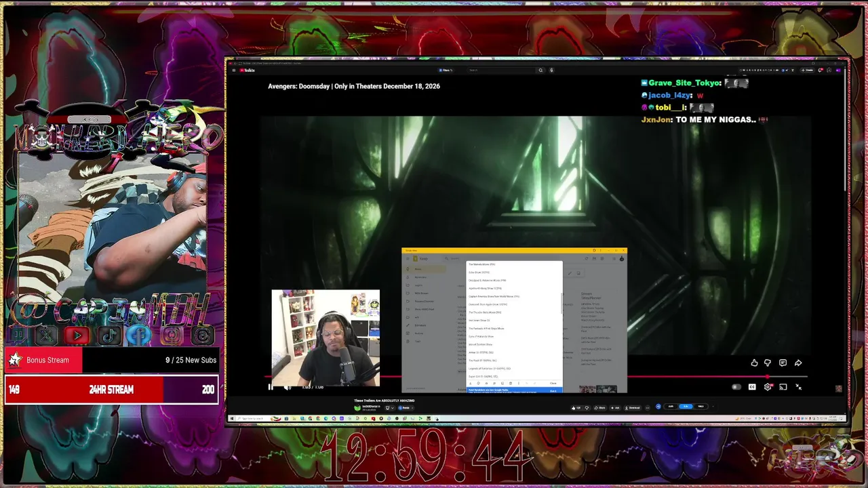Click the 24HR STREAM goal bar
868x488 pixels.
111,390
